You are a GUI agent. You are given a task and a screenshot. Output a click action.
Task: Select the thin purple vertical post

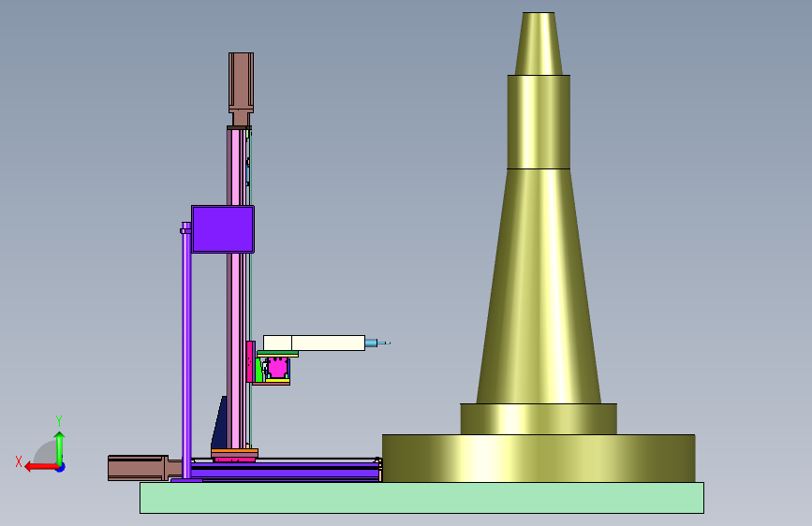pos(186,350)
